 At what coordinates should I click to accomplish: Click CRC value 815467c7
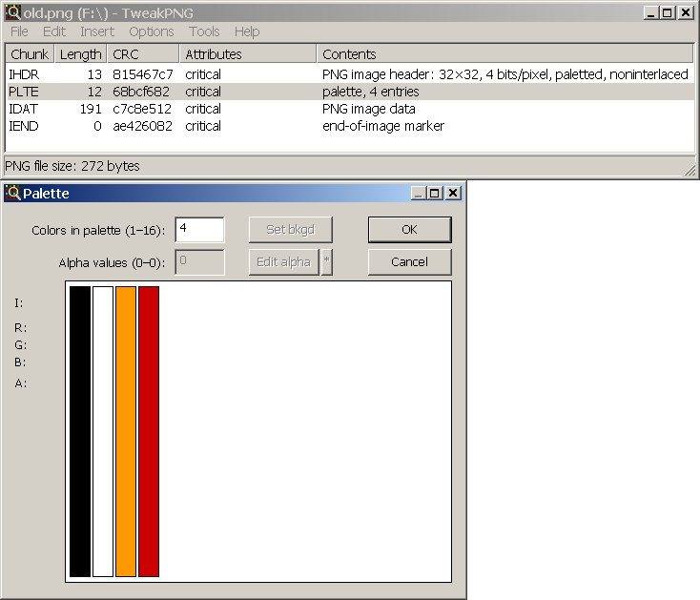143,74
